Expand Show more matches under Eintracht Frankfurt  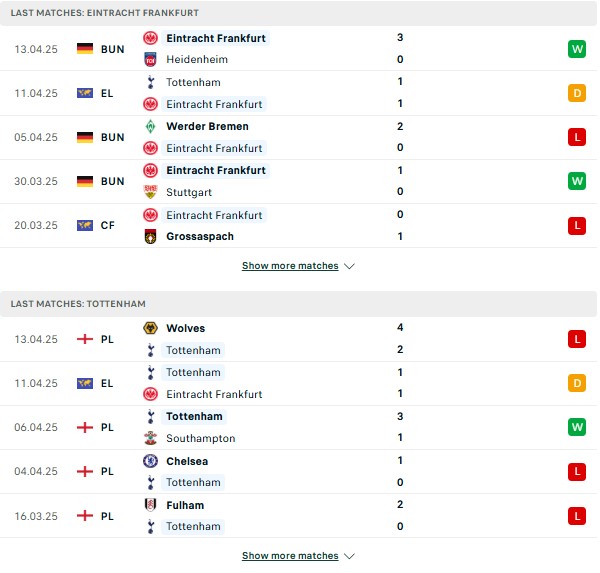tap(290, 266)
